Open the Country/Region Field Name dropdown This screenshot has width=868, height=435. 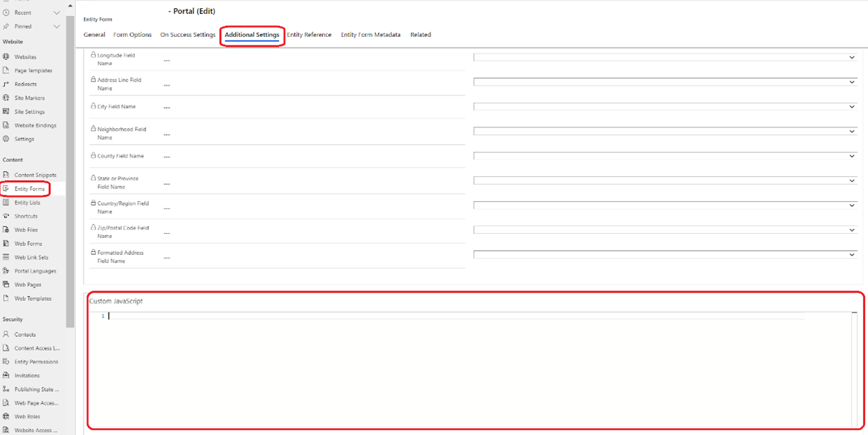[665, 205]
